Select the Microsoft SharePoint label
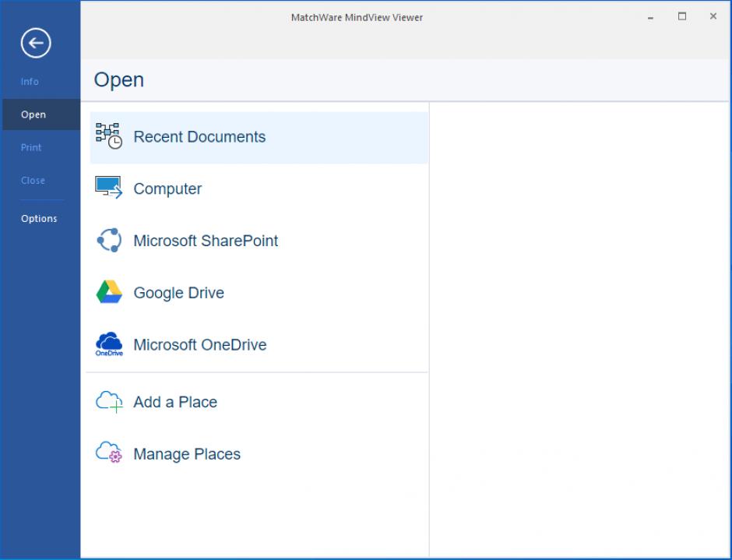 pyautogui.click(x=206, y=241)
